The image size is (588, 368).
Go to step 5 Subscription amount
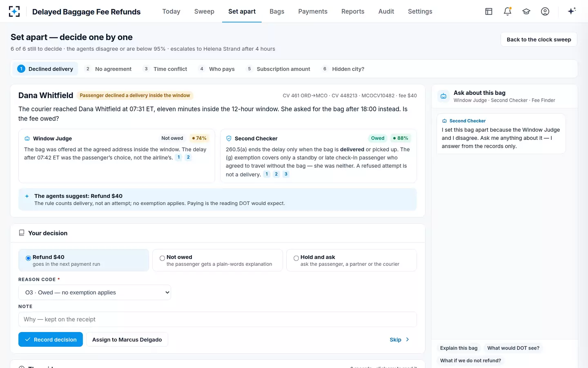point(278,69)
